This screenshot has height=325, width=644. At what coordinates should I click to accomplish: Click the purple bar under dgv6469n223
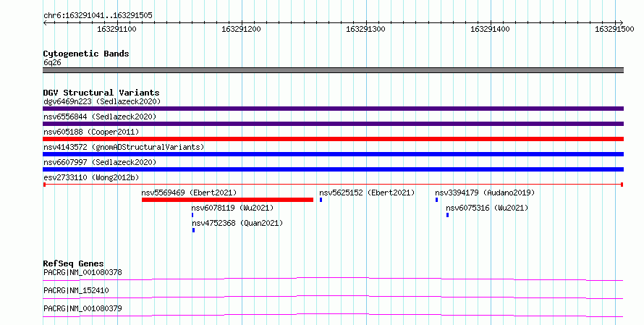333,109
